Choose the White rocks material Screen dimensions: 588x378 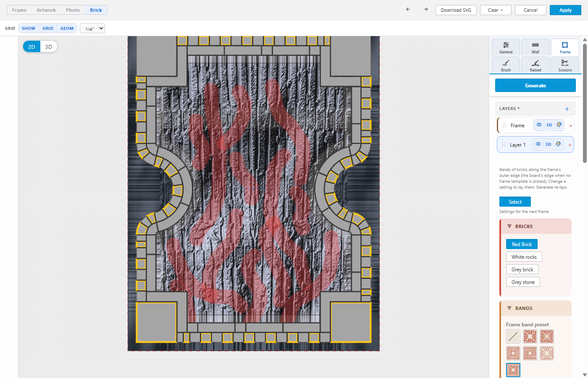tap(524, 257)
